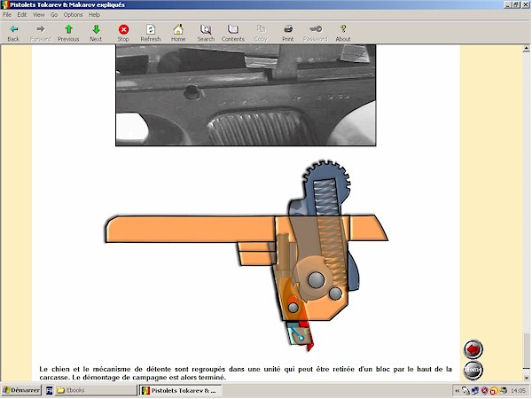The height and width of the screenshot is (399, 532).
Task: Open the File menu
Action: pos(7,14)
